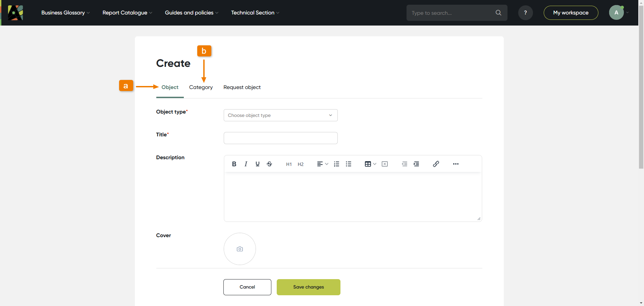The width and height of the screenshot is (644, 306).
Task: Apply italic formatting in description toolbar
Action: (x=246, y=164)
